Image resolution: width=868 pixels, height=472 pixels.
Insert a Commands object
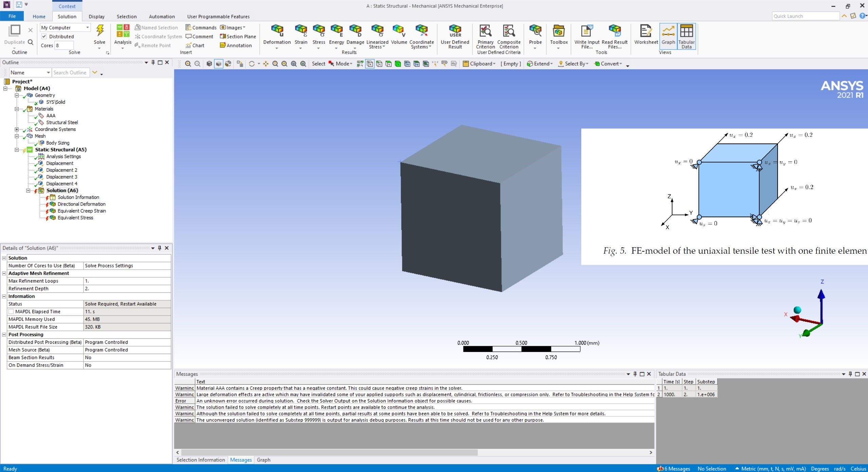[201, 28]
